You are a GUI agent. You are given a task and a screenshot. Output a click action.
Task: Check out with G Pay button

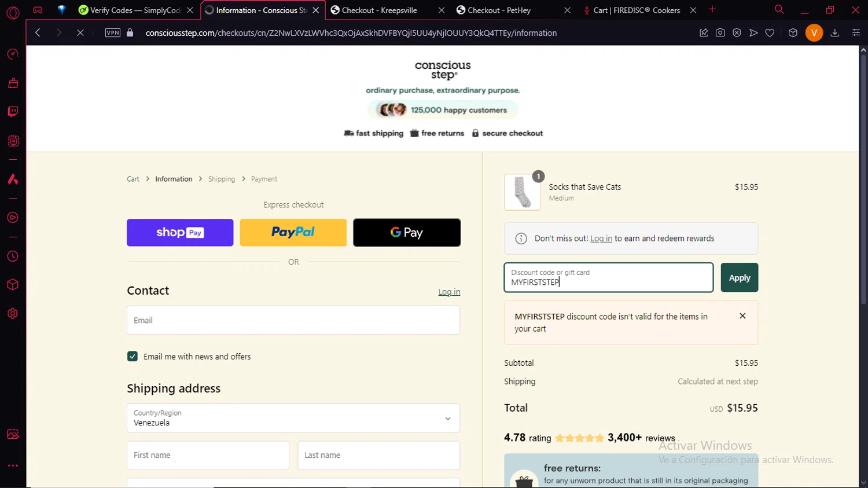[x=407, y=233]
